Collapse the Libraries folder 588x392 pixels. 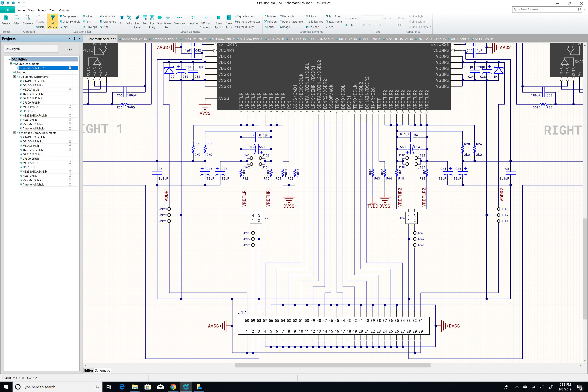(11, 72)
